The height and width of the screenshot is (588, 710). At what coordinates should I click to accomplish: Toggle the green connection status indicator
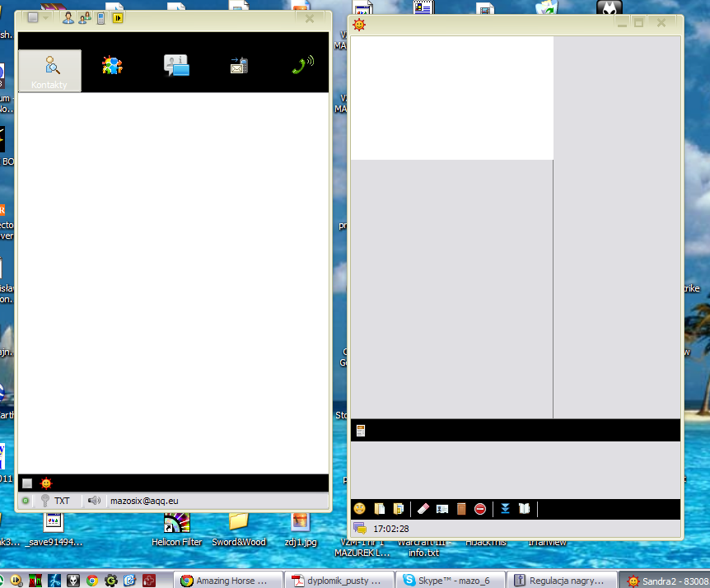coord(26,500)
